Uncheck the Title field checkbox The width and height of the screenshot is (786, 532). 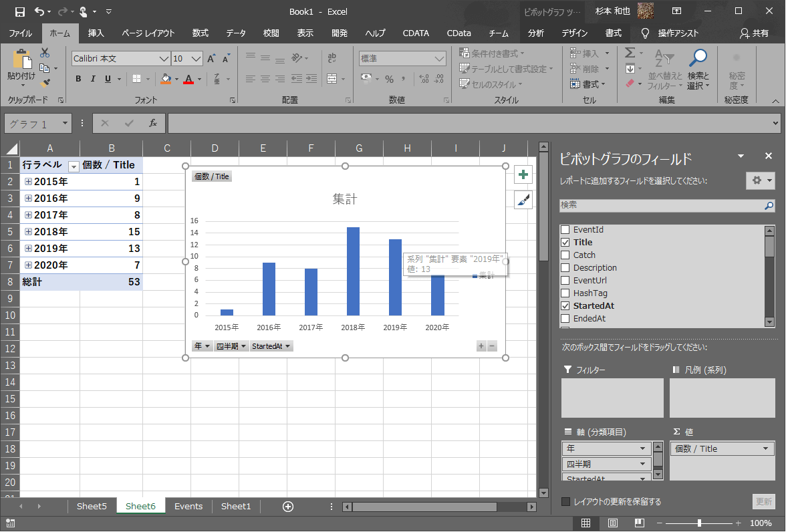[565, 243]
